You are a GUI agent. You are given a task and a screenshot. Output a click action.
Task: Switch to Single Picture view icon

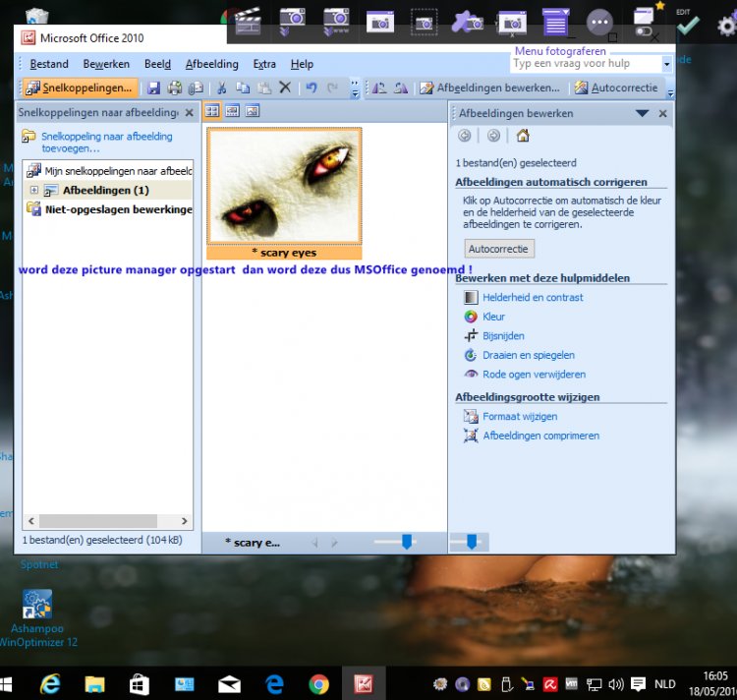tap(252, 111)
